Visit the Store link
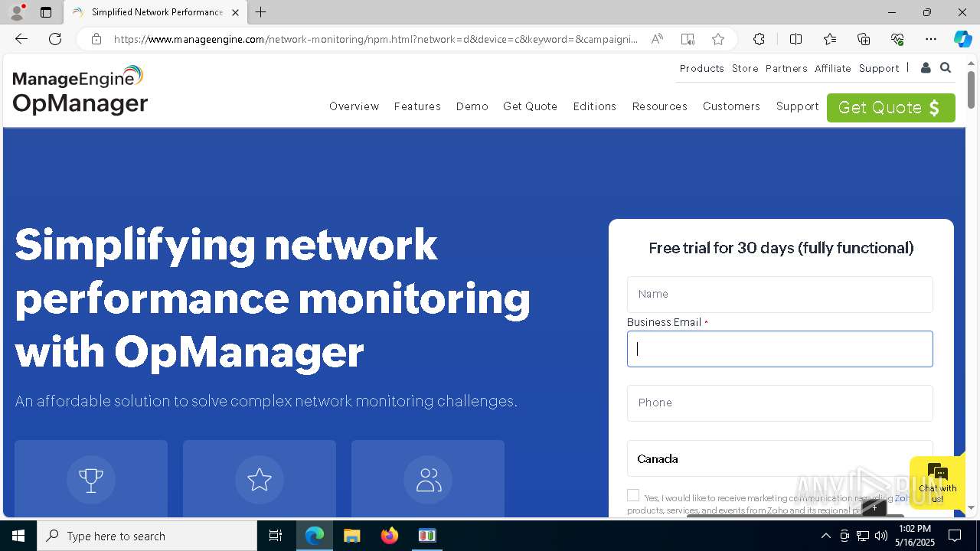The image size is (980, 551). 745,68
